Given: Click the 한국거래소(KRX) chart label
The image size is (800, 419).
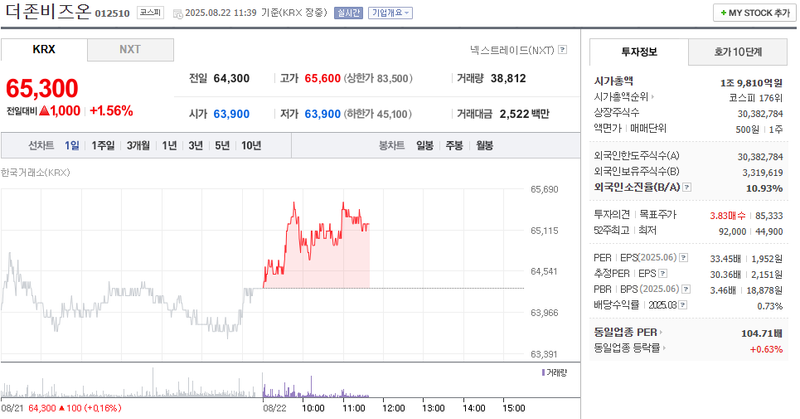Looking at the screenshot, I should 36,172.
